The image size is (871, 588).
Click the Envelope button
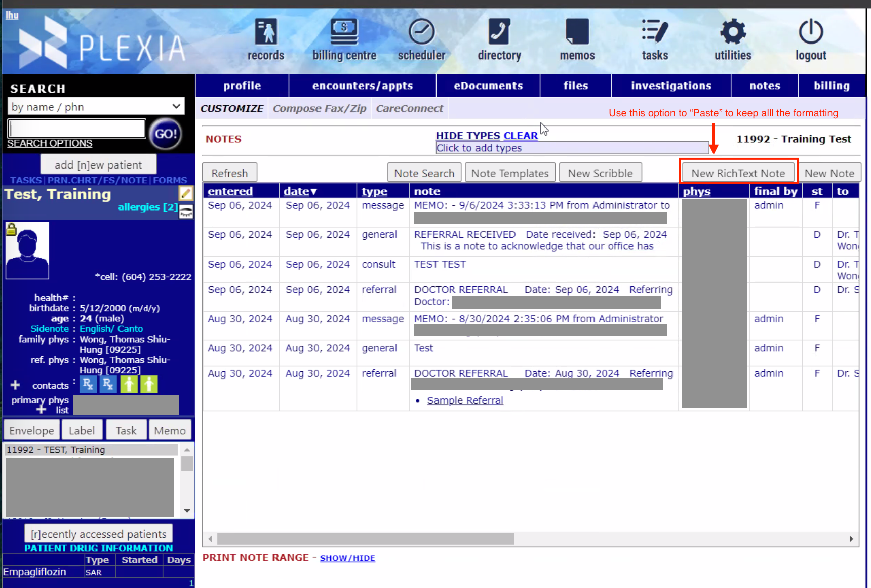[31, 430]
